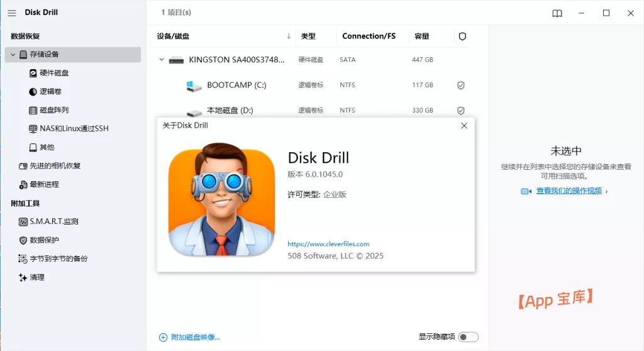This screenshot has height=351, width=644.
Task: Click the 其他 device icon
Action: (x=33, y=147)
